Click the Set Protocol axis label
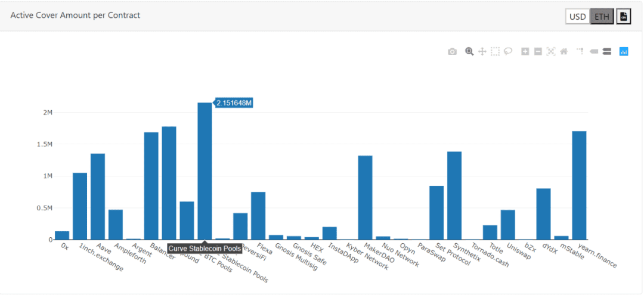Image resolution: width=644 pixels, height=295 pixels. [453, 255]
